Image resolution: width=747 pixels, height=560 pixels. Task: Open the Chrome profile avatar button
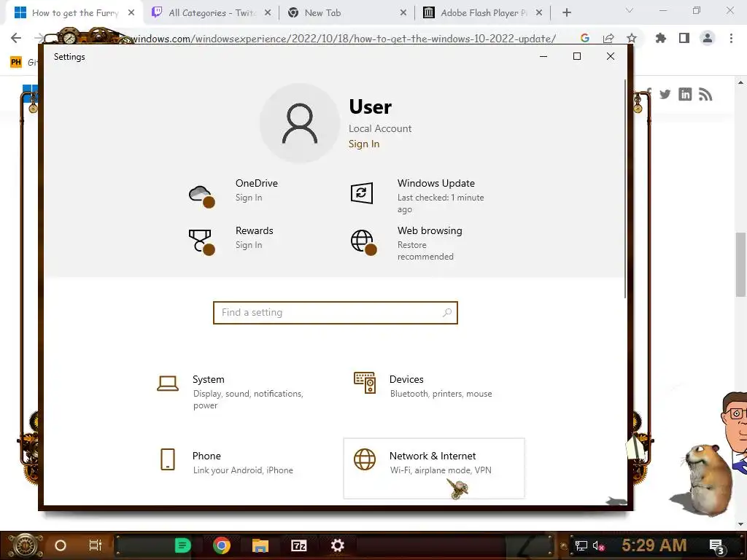click(x=708, y=38)
